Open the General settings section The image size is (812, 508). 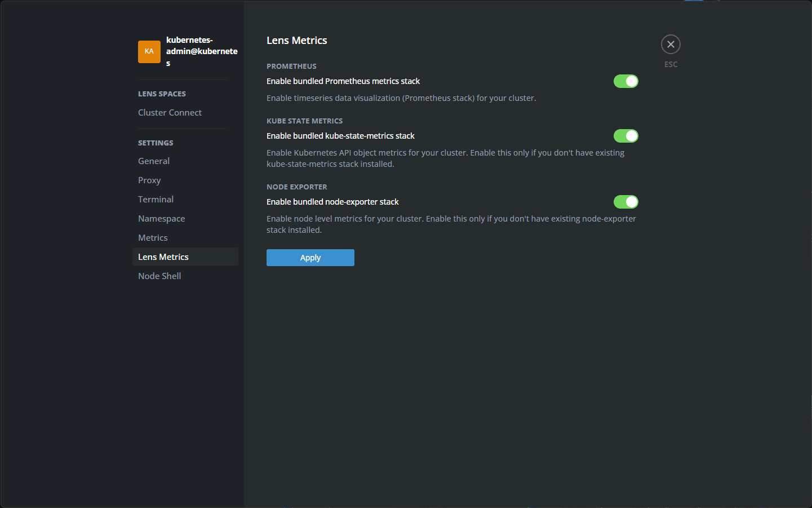point(153,161)
